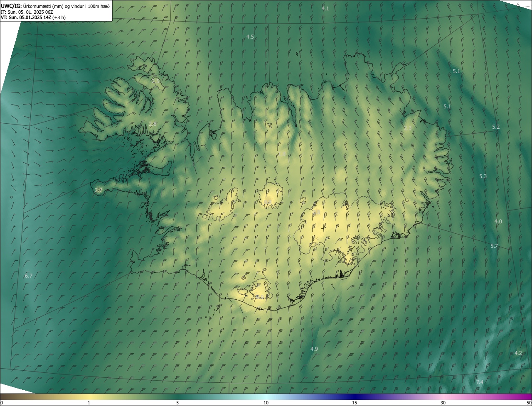
Task: Click the 4.9 value label on the map
Action: coord(314,349)
